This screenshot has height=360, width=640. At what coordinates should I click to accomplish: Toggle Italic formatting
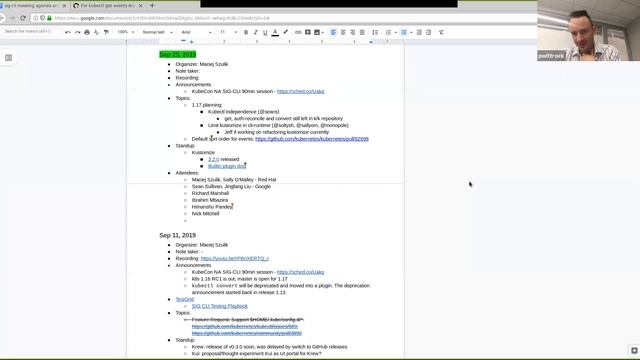pyautogui.click(x=256, y=32)
